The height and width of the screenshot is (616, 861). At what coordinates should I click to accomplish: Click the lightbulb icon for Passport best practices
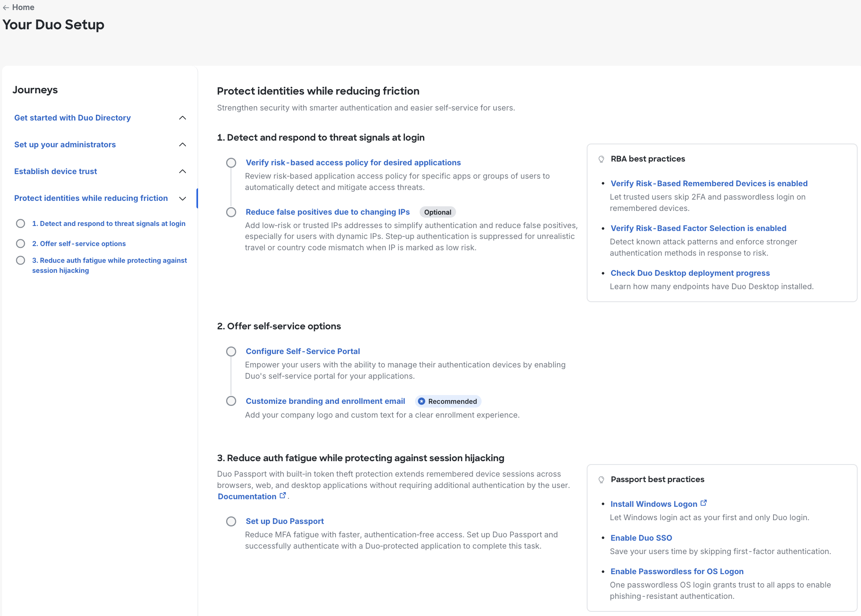click(601, 480)
